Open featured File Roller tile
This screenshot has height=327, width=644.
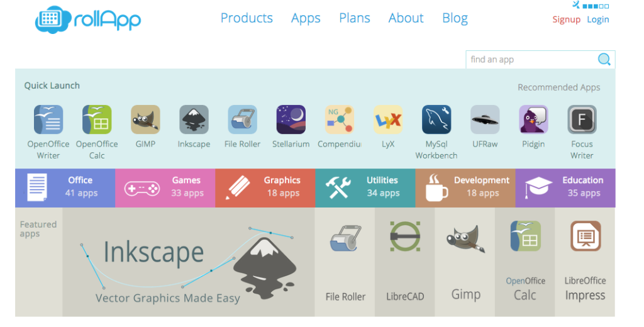coord(345,262)
